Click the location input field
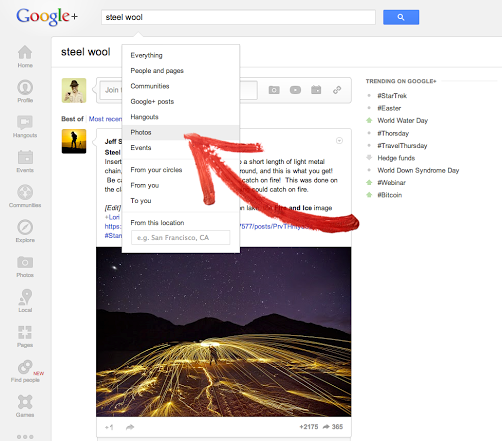This screenshot has width=502, height=441. (x=180, y=238)
